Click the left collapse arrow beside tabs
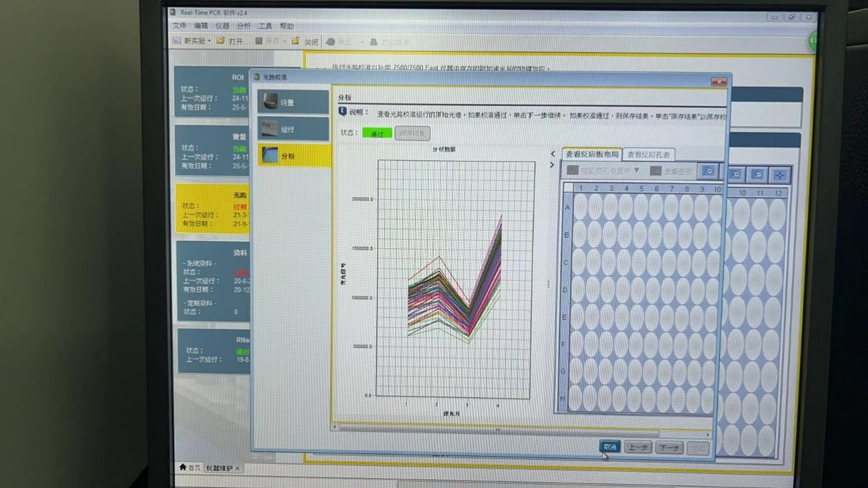868x488 pixels. [x=552, y=154]
